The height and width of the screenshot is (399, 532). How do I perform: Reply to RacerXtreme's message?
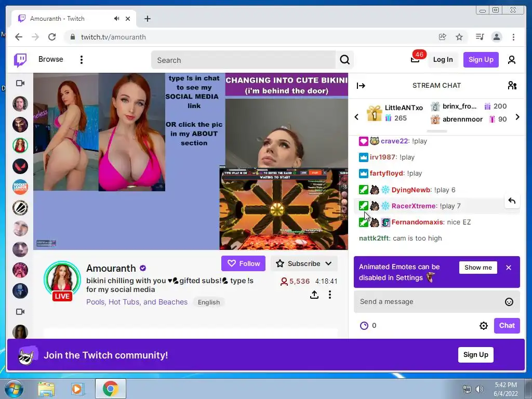point(512,201)
